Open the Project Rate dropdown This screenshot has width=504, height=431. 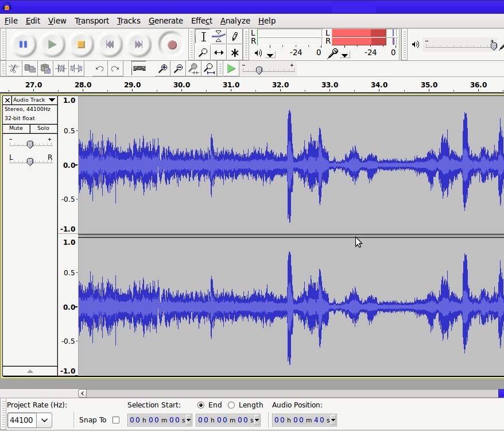tap(44, 420)
